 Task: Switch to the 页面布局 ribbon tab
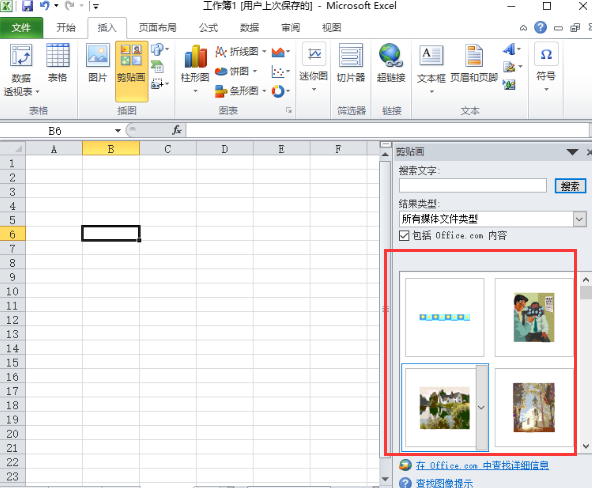coord(157,28)
